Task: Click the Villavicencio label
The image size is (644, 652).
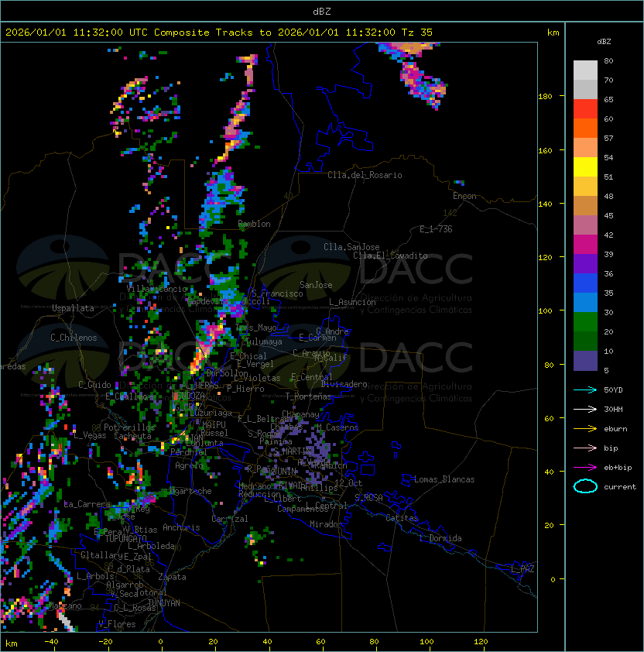Action: [x=156, y=289]
